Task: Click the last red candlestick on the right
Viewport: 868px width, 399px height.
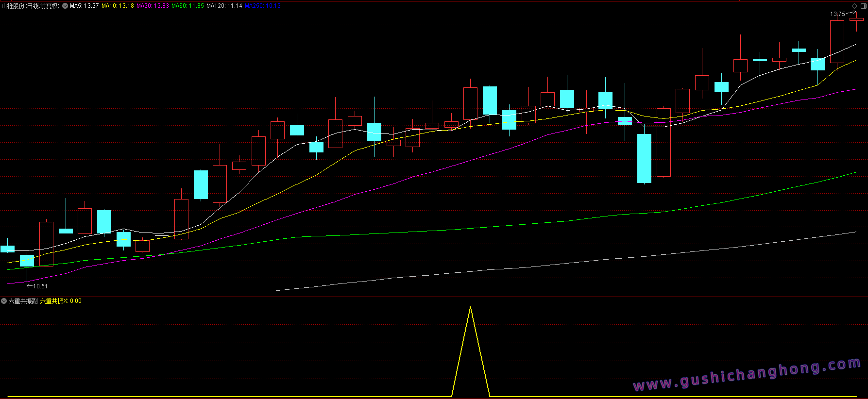Action: (x=856, y=19)
